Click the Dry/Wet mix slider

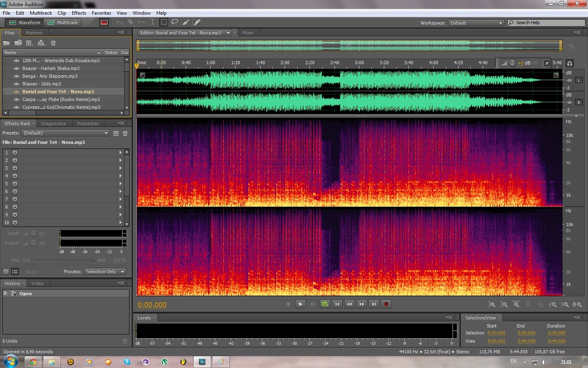[65, 260]
